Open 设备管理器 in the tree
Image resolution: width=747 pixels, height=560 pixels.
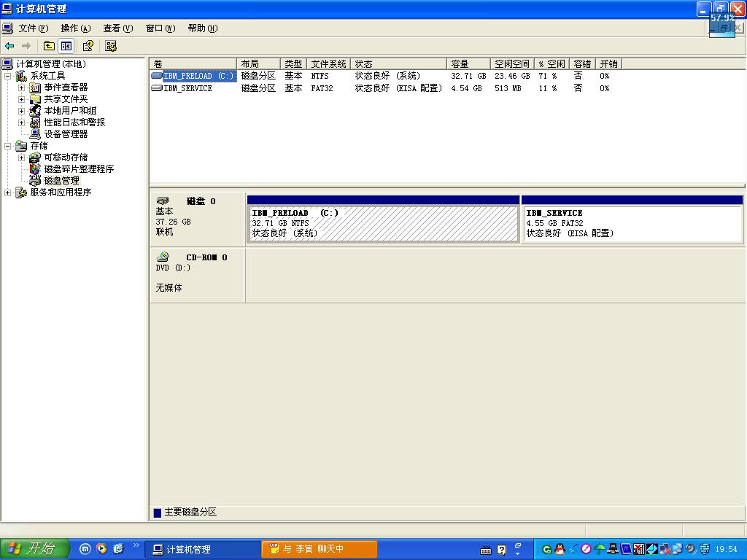click(66, 134)
